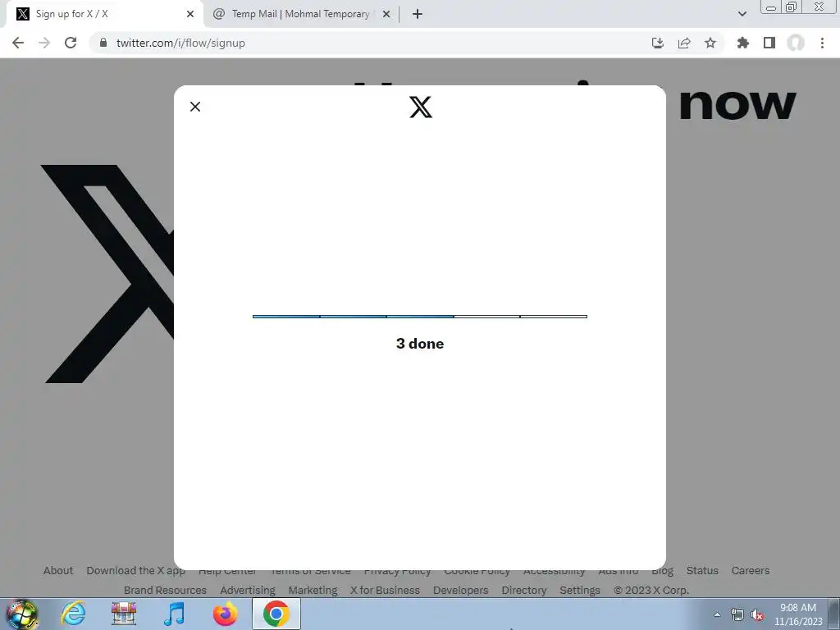
Task: Open the Brand Resources link
Action: (165, 590)
